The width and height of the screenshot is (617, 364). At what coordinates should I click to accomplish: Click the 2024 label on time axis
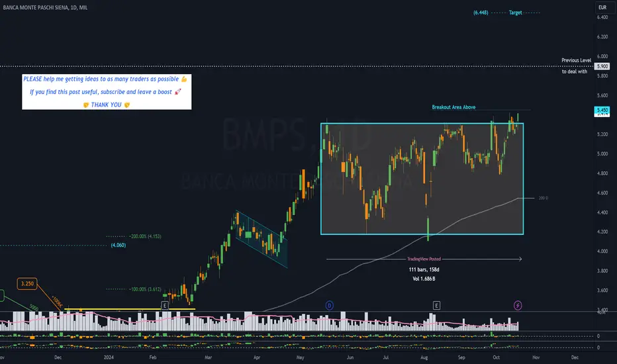(109, 357)
